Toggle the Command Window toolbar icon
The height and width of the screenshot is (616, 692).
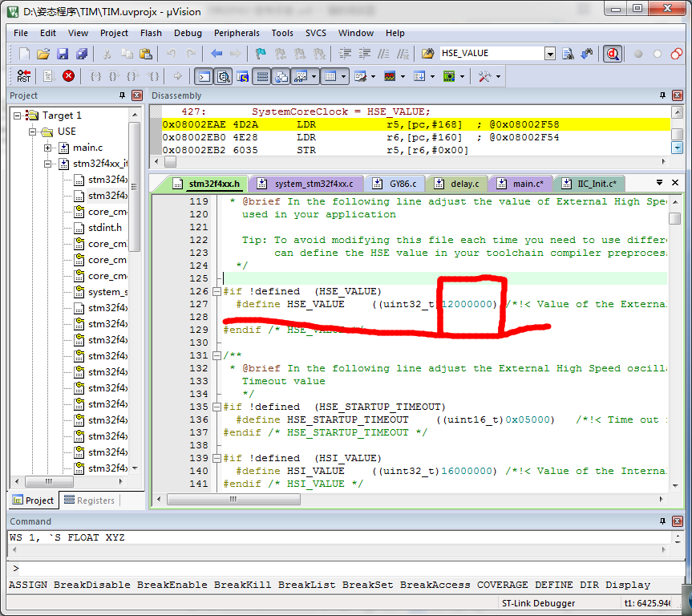click(x=204, y=77)
